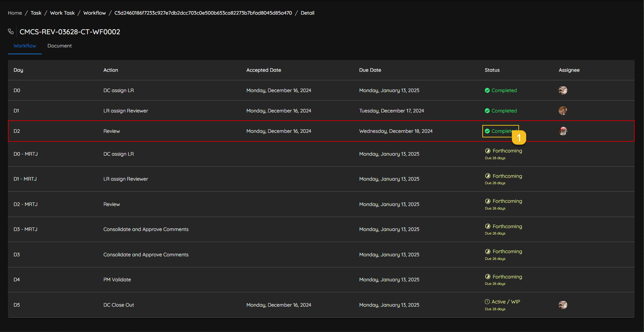Click the D0 row assignee avatar
The height and width of the screenshot is (332, 644).
click(x=563, y=90)
